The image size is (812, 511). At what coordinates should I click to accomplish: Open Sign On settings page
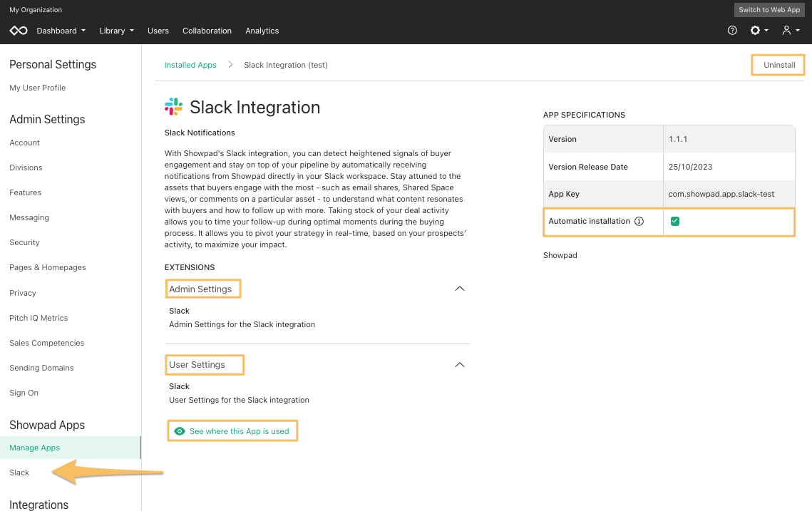(x=24, y=393)
